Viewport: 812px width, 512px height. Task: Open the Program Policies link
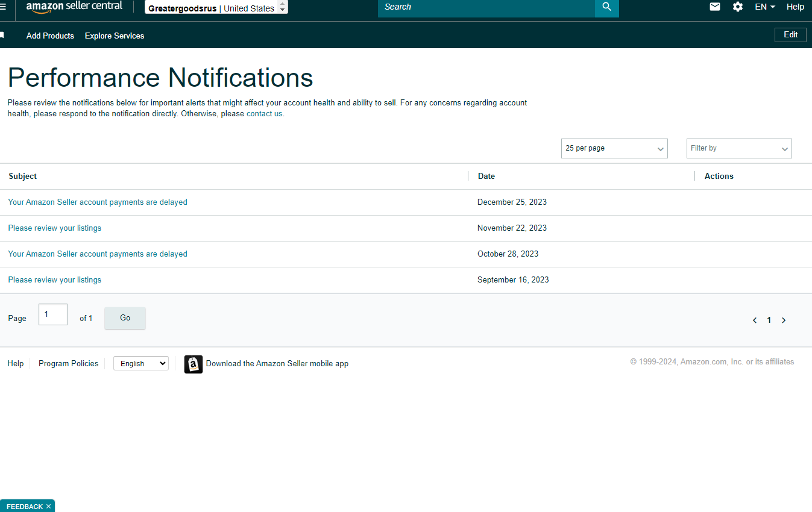[69, 364]
